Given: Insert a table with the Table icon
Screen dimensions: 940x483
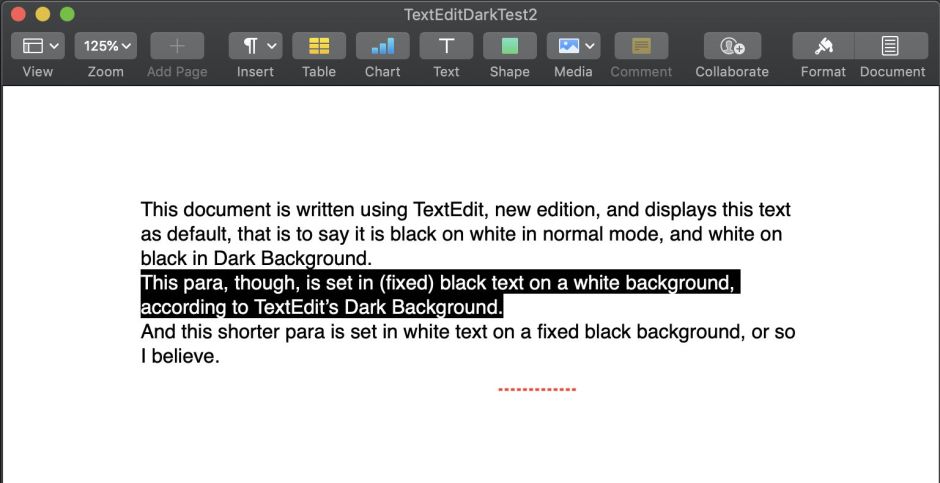Looking at the screenshot, I should click(319, 46).
